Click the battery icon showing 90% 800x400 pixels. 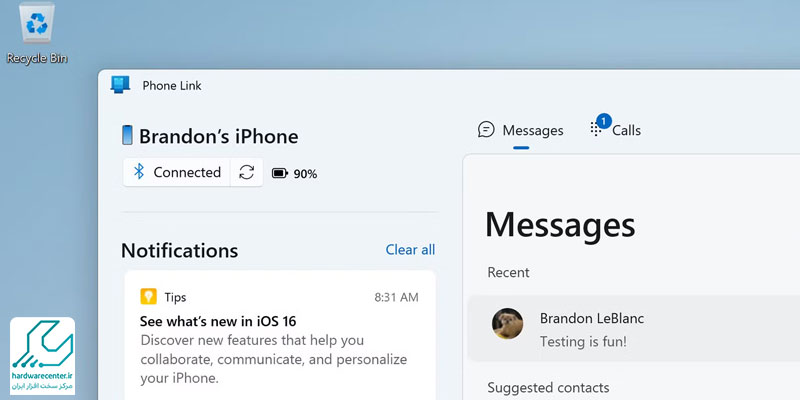click(x=280, y=173)
